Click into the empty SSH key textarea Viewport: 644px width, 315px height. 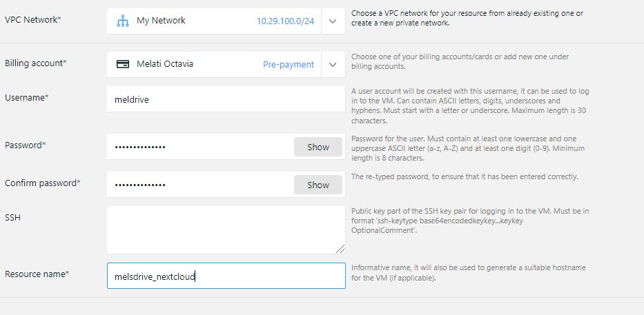[x=226, y=230]
